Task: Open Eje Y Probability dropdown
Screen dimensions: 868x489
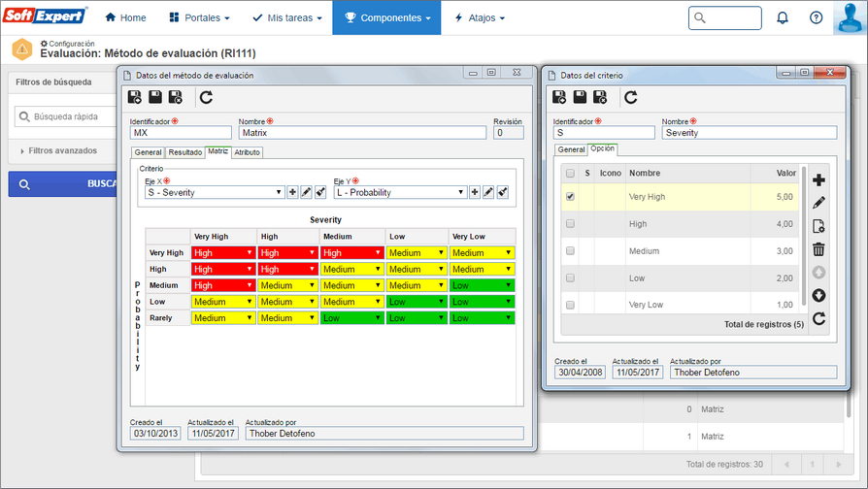Action: click(400, 192)
